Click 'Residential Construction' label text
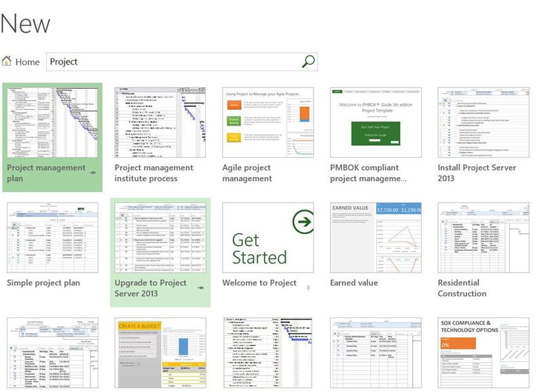The image size is (550, 392). tap(462, 288)
